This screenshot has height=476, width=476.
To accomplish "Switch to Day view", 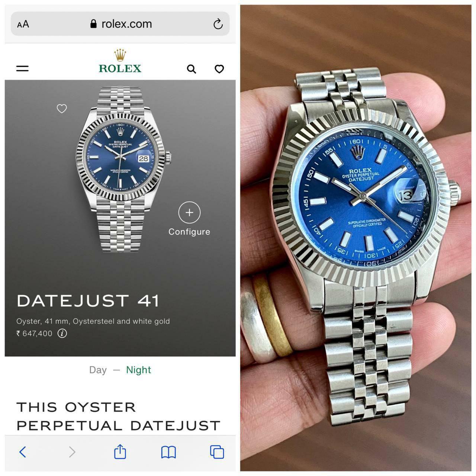I will [x=98, y=370].
